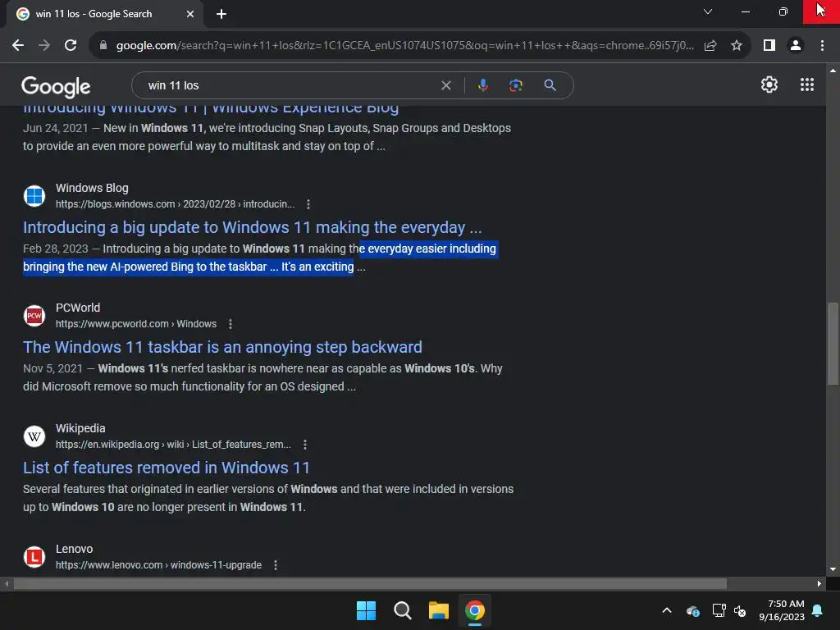Open Chrome side panel
Screen dimensions: 840x630
(x=769, y=46)
